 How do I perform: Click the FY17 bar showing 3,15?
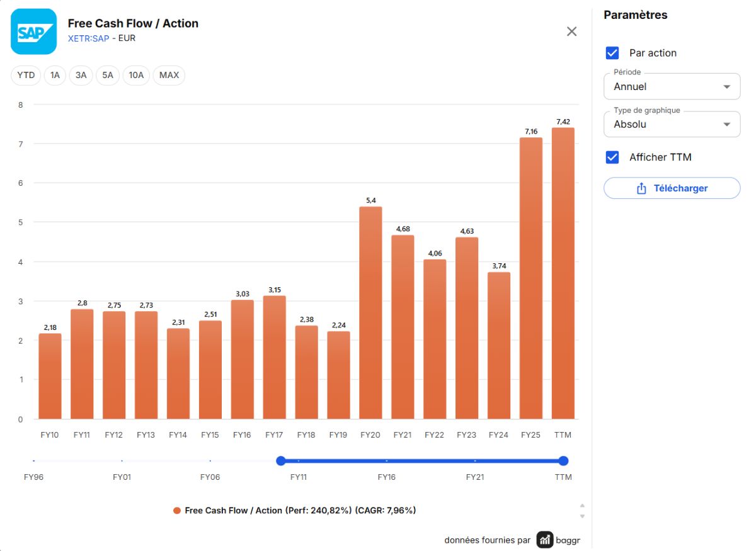click(x=275, y=358)
